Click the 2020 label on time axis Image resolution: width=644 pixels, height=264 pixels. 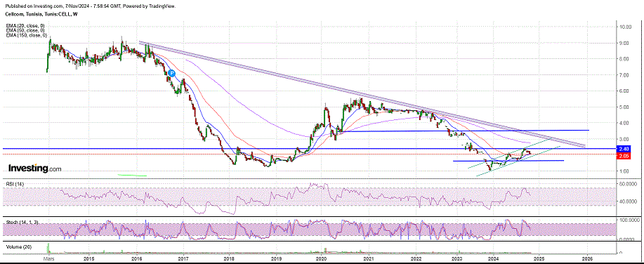[x=321, y=258]
